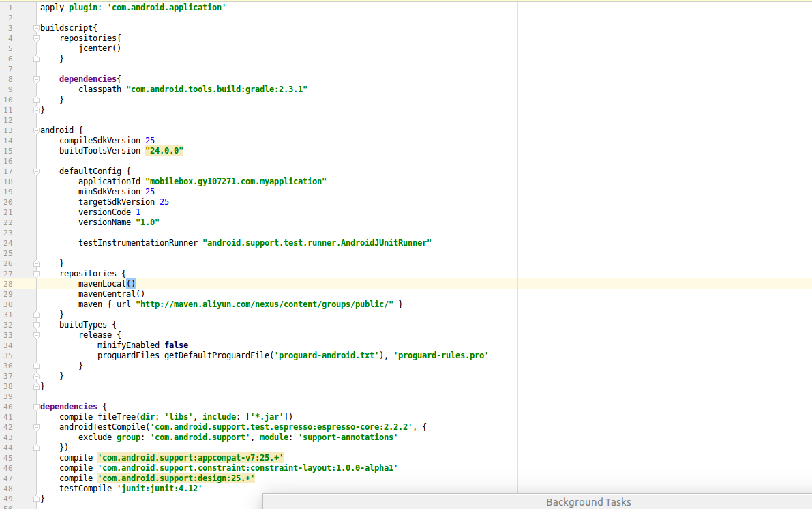Click the gradle:2.3.1 classpath string

[217, 89]
